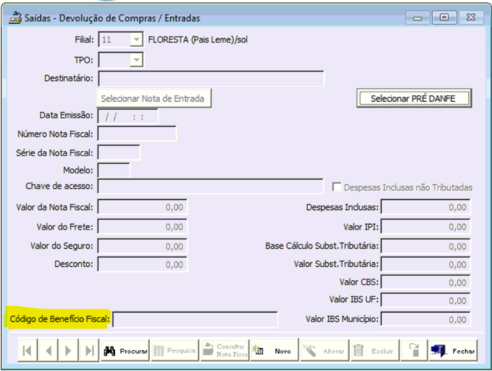Image resolution: width=492 pixels, height=371 pixels.
Task: Focus the Destinatário field
Action: [211, 79]
